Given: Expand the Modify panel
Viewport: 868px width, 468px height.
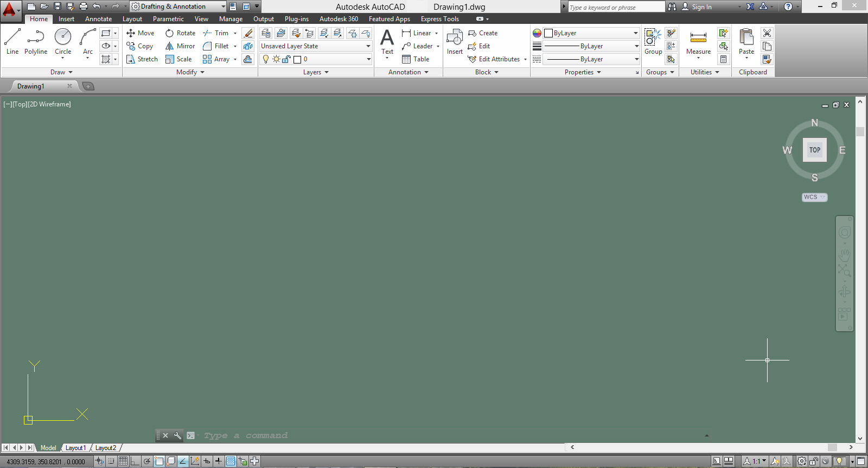Looking at the screenshot, I should (x=190, y=72).
